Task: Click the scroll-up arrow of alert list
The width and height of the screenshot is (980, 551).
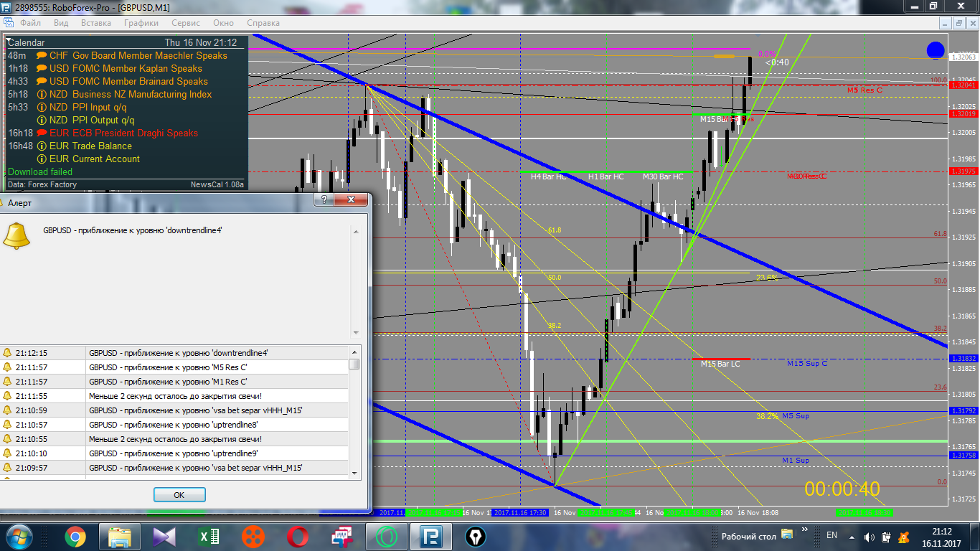Action: (x=354, y=352)
